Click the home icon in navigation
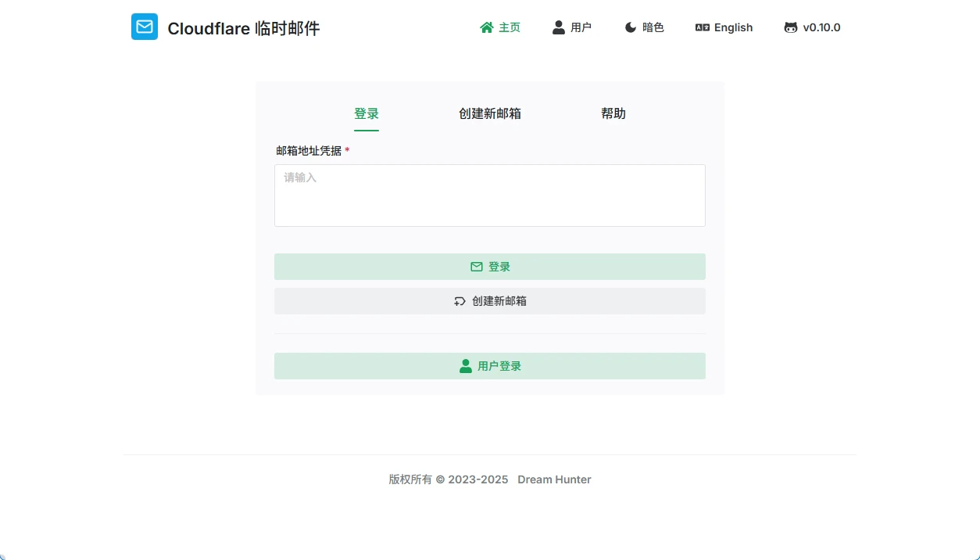 (486, 27)
